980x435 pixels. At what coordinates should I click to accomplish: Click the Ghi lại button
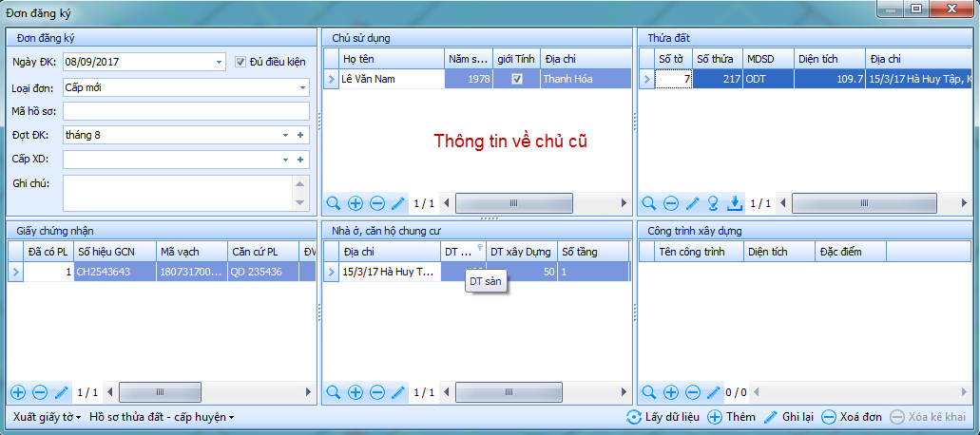pyautogui.click(x=788, y=417)
